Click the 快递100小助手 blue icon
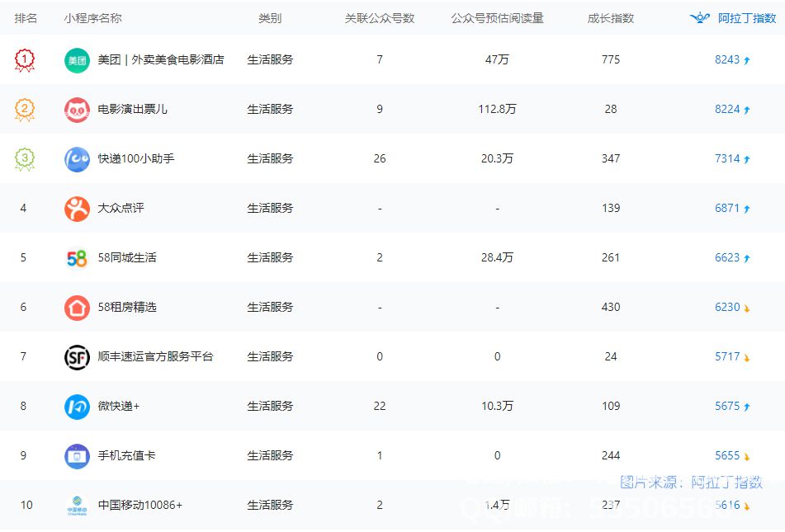The image size is (785, 532). pyautogui.click(x=77, y=160)
